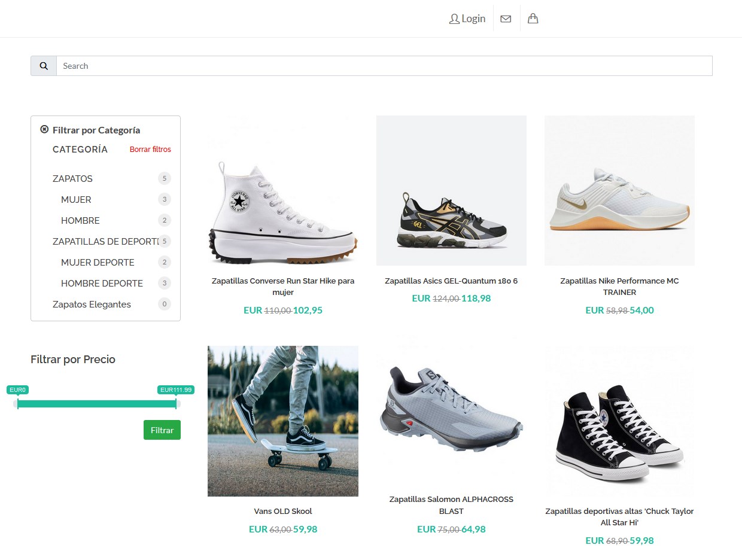Click inside the Search input field
Viewport: 742px width, 560px height.
(384, 66)
